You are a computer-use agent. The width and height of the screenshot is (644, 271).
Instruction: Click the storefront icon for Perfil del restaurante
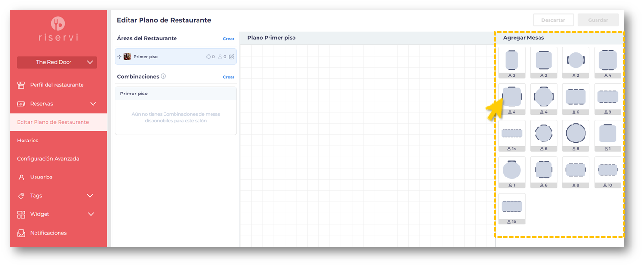tap(21, 85)
